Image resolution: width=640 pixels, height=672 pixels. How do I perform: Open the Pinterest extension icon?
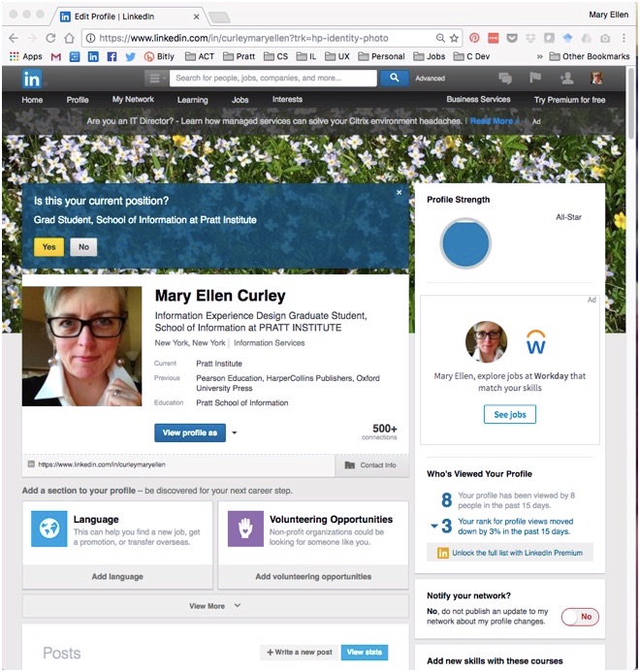click(474, 38)
